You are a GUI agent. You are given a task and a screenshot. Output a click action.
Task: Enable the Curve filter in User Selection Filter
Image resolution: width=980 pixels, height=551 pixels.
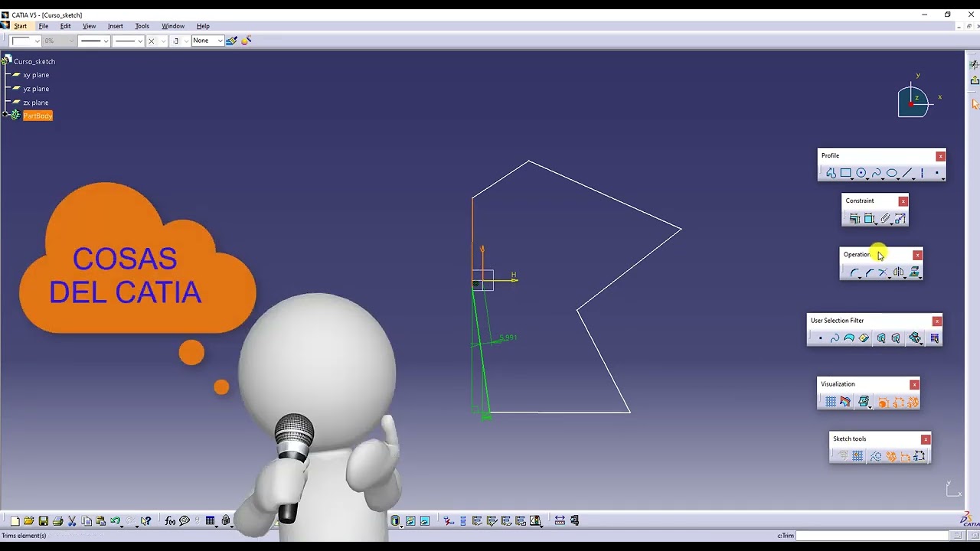point(835,338)
